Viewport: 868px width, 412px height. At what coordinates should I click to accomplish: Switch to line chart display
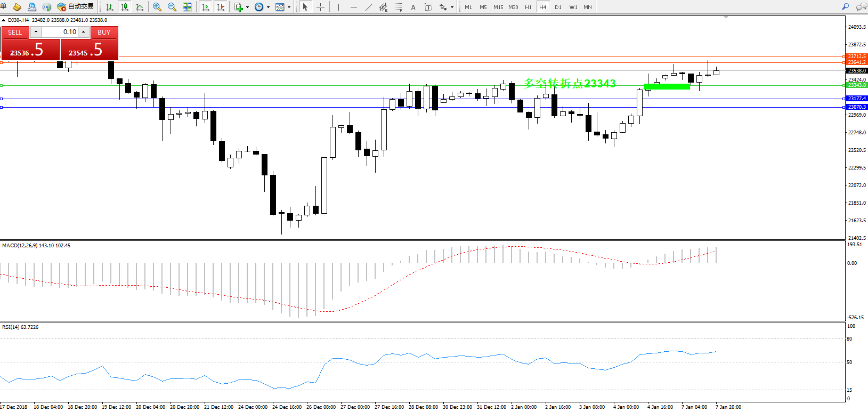140,7
